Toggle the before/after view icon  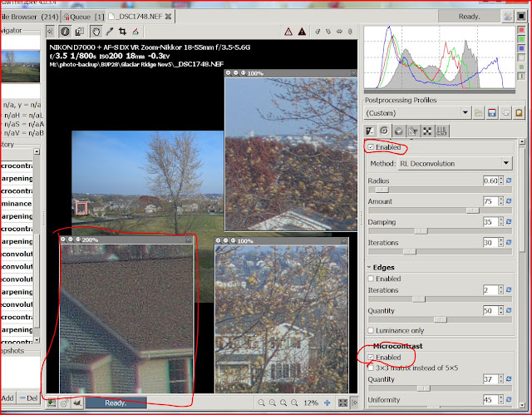pyautogui.click(x=80, y=32)
